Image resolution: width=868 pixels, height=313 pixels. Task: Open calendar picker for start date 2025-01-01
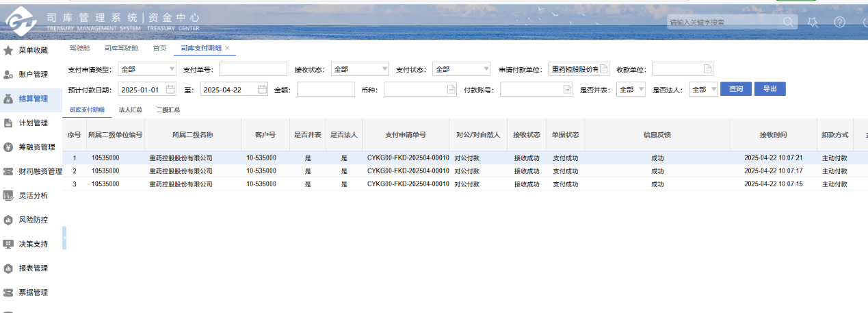point(170,89)
